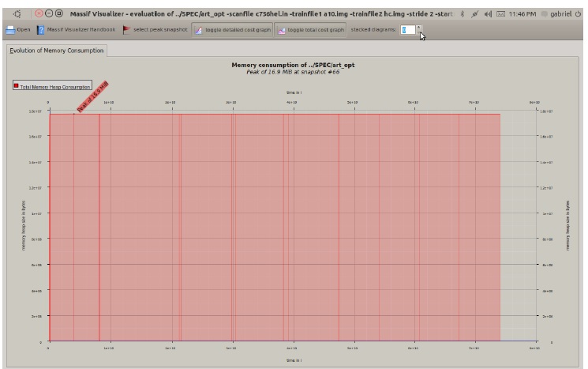
Task: Open the Ubuntu system menu at top-left
Action: (17, 13)
